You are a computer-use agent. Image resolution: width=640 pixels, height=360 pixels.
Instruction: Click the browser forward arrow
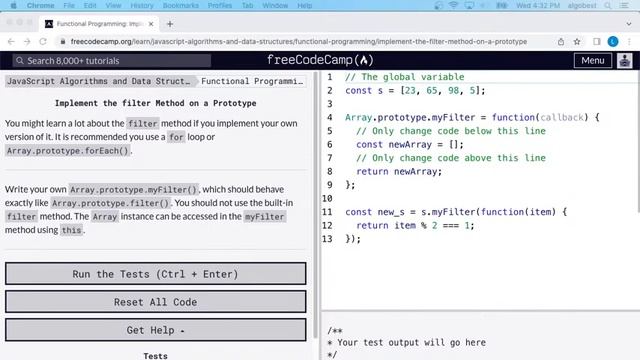27,42
